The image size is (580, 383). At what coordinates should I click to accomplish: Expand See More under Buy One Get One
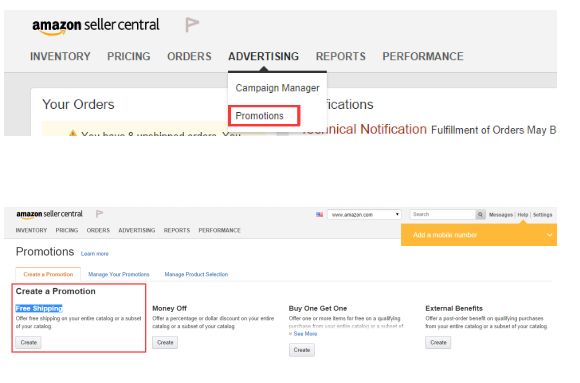(303, 334)
